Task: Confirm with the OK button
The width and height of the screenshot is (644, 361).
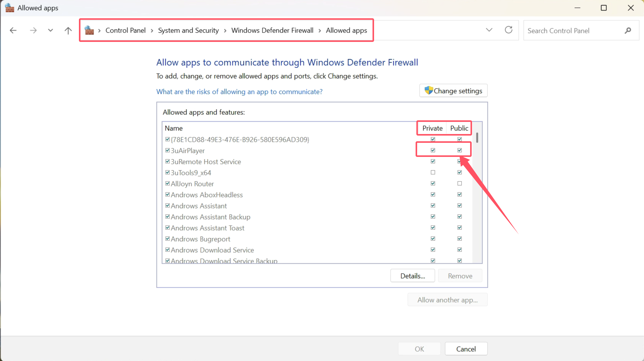Action: pyautogui.click(x=419, y=349)
